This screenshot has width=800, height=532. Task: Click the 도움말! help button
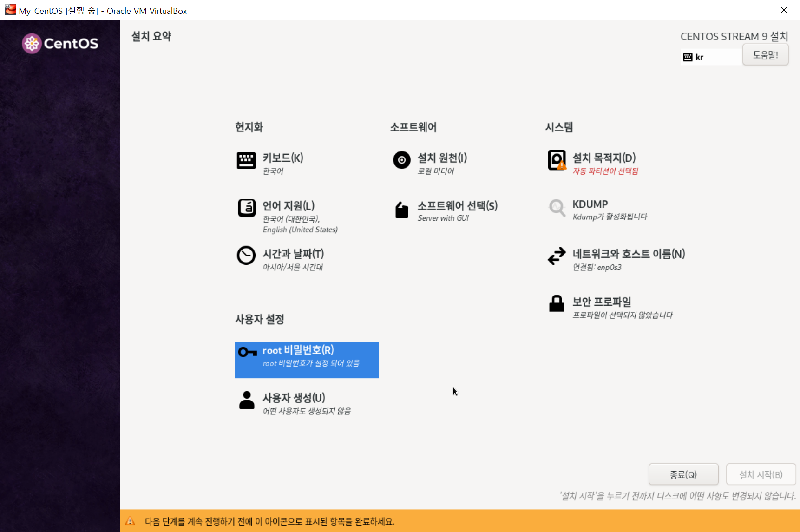click(x=765, y=55)
